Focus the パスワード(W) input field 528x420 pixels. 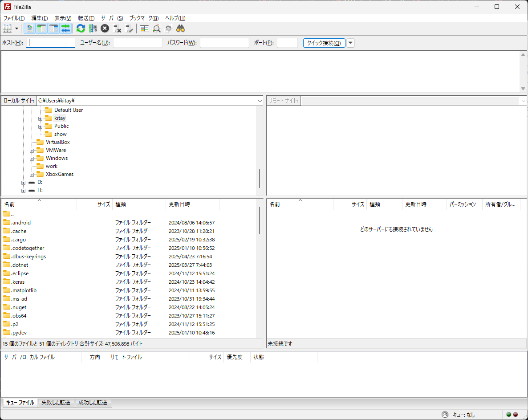point(225,43)
